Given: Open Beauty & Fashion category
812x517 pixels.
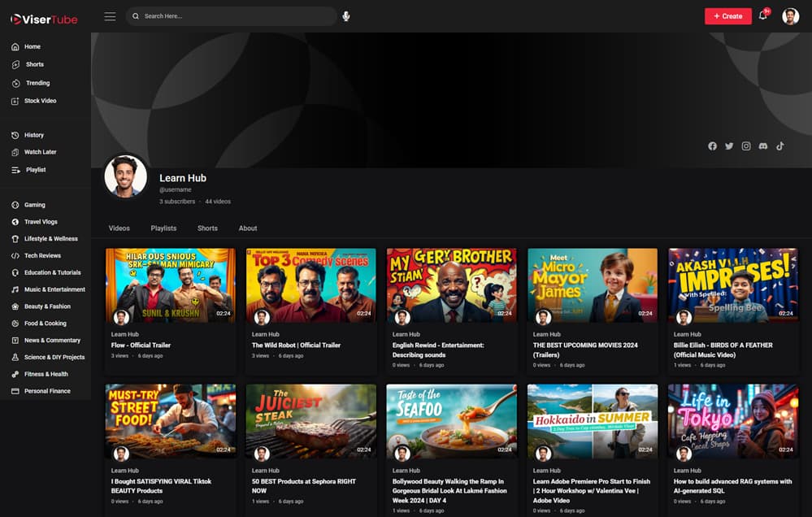Looking at the screenshot, I should pyautogui.click(x=47, y=306).
